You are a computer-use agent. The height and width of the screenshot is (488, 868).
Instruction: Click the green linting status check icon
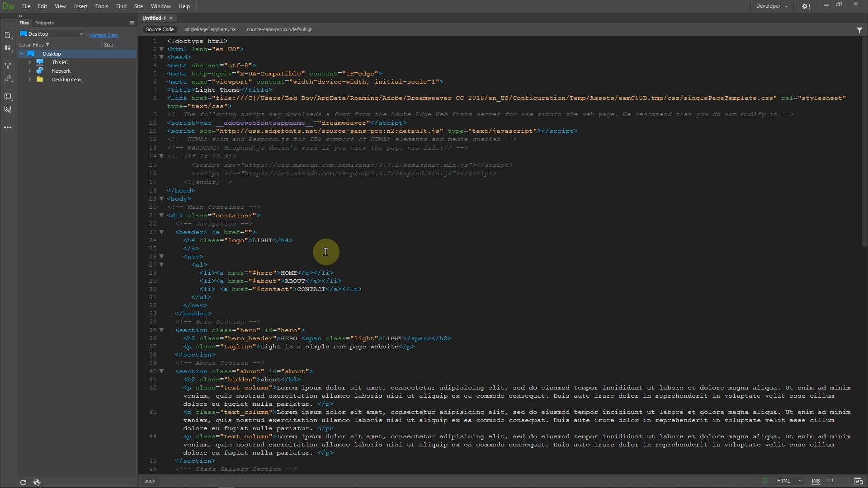pyautogui.click(x=765, y=481)
